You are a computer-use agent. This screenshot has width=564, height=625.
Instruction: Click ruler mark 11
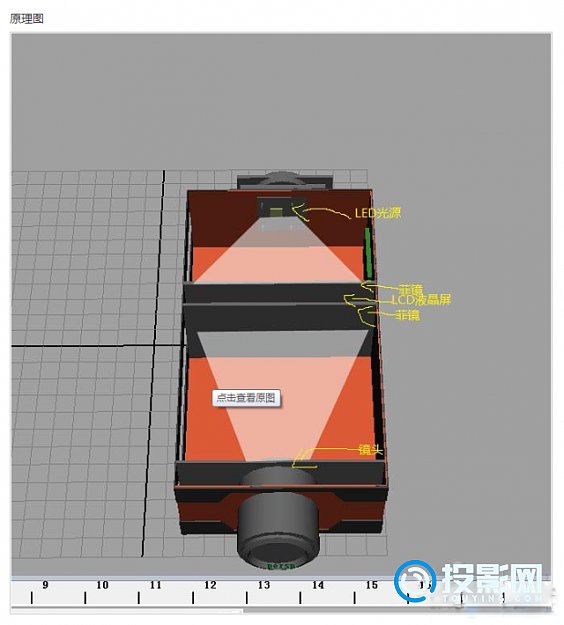coord(155,585)
